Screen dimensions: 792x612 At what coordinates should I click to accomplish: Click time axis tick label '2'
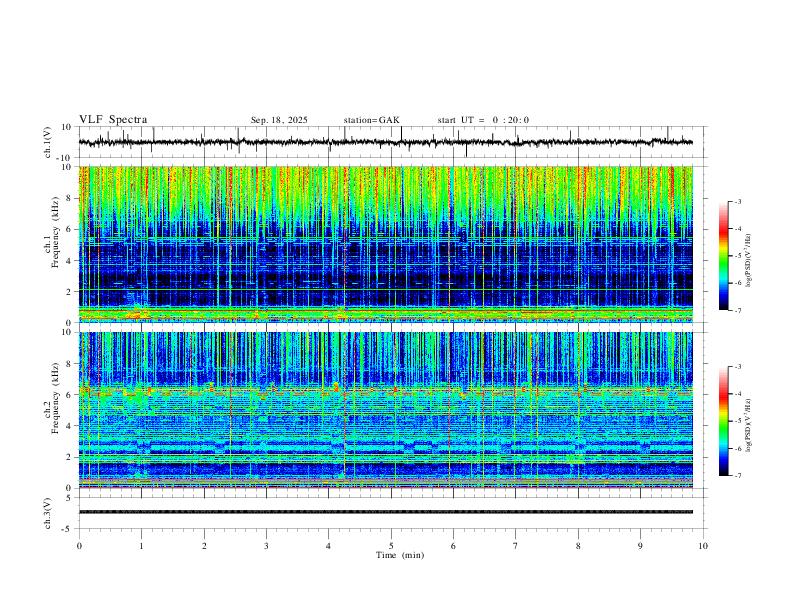coord(204,546)
